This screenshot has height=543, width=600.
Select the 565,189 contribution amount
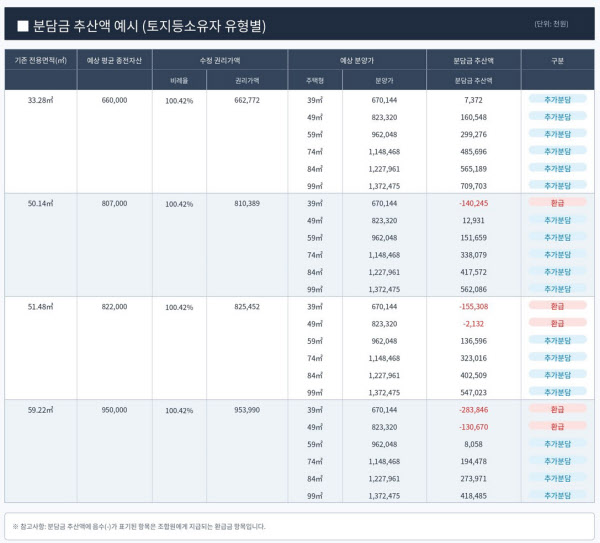473,169
